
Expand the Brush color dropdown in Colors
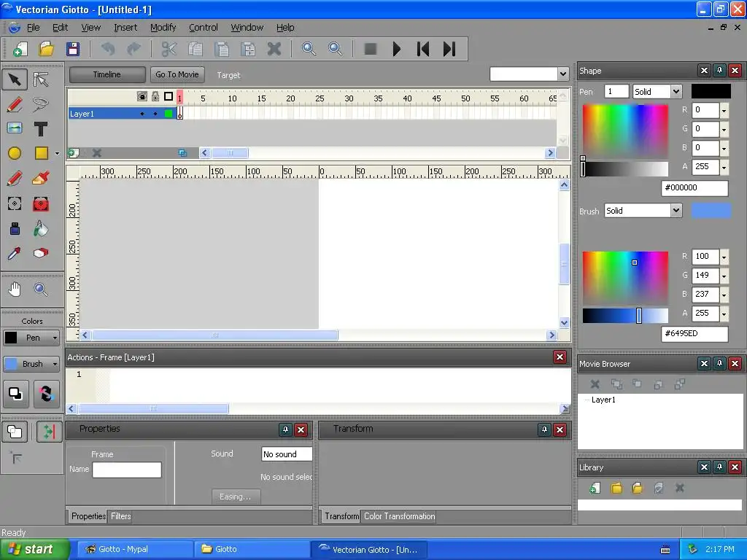click(x=55, y=364)
